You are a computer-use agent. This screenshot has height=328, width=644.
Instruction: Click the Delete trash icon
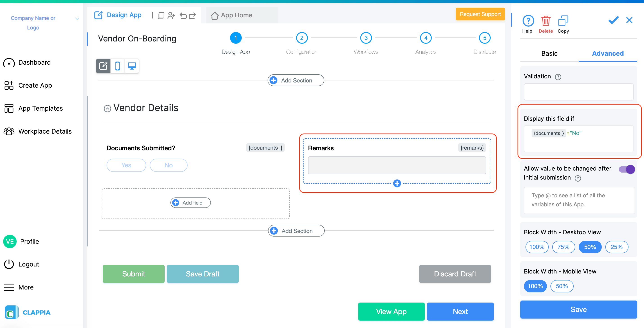click(545, 21)
